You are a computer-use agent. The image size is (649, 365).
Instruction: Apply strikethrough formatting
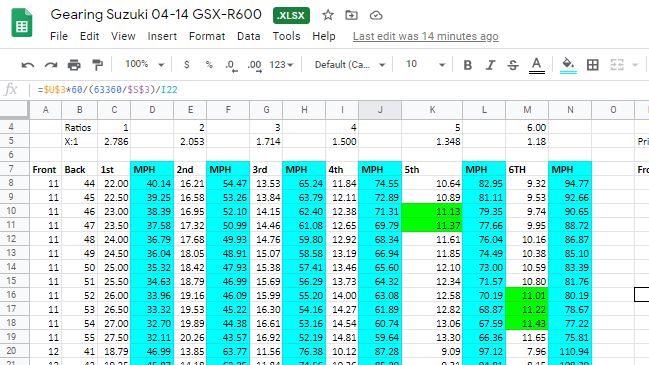coord(513,65)
